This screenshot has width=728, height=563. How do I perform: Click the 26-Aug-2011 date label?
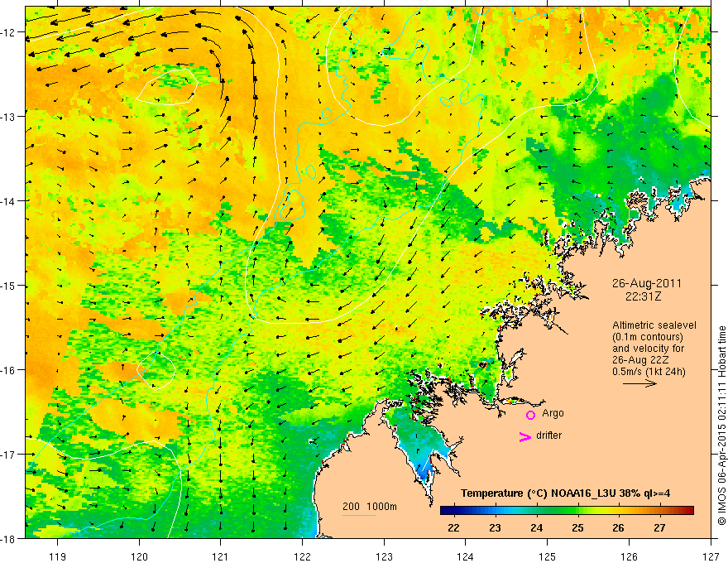(x=647, y=283)
